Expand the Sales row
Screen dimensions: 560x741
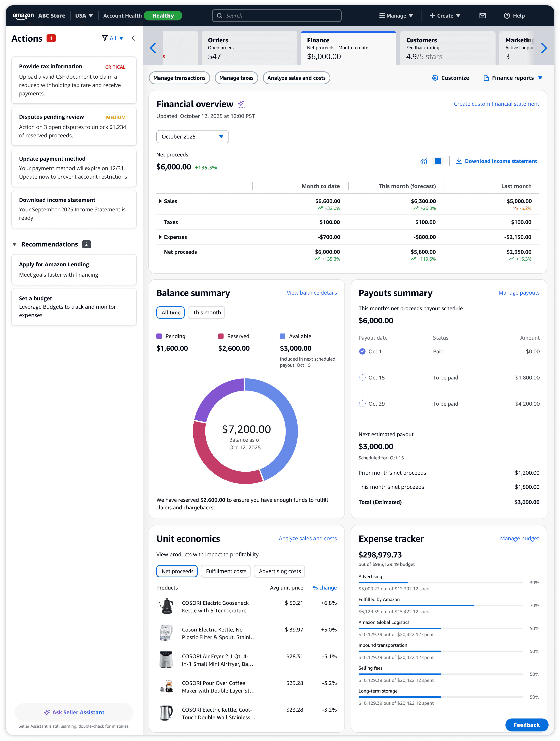click(x=160, y=201)
